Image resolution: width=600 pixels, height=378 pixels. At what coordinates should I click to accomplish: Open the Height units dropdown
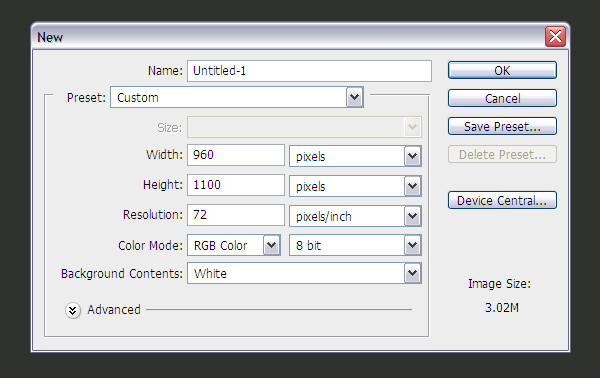tap(355, 186)
